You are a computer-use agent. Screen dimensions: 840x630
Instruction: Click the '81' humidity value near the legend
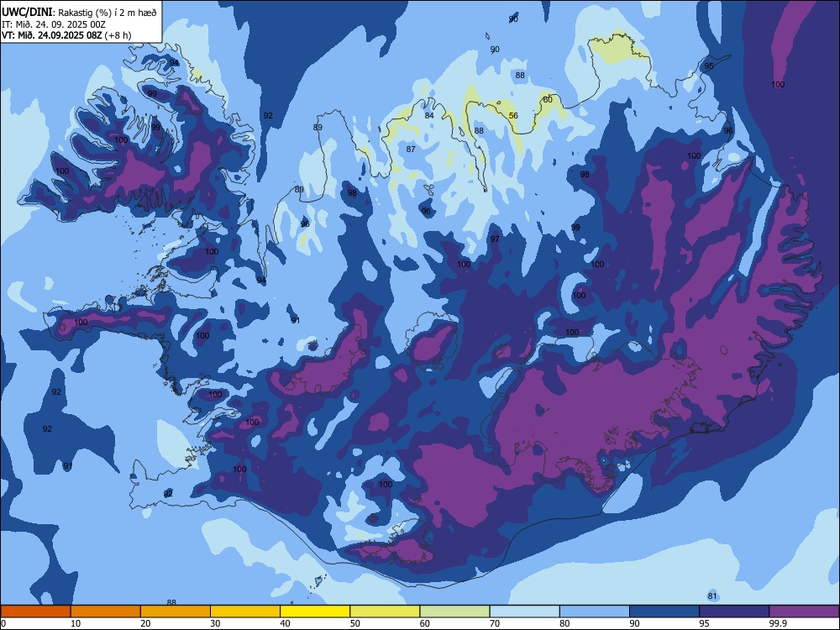(x=712, y=596)
